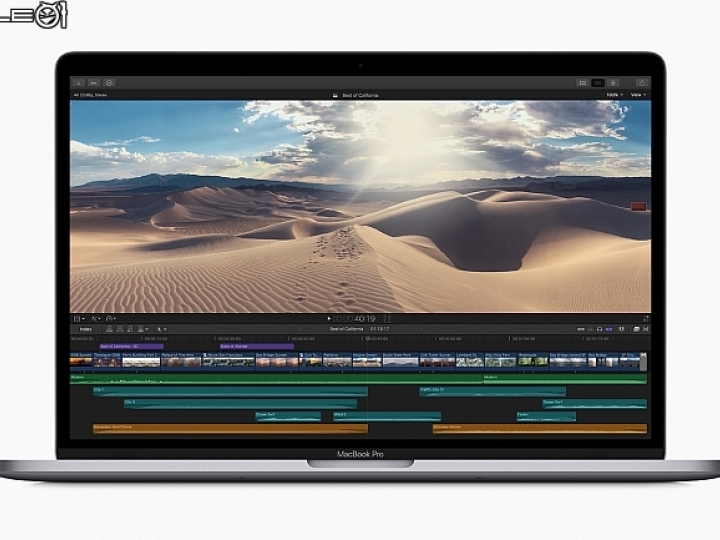Viewport: 720px width, 540px height.
Task: Toggle the inspector panel icon
Action: pos(613,83)
